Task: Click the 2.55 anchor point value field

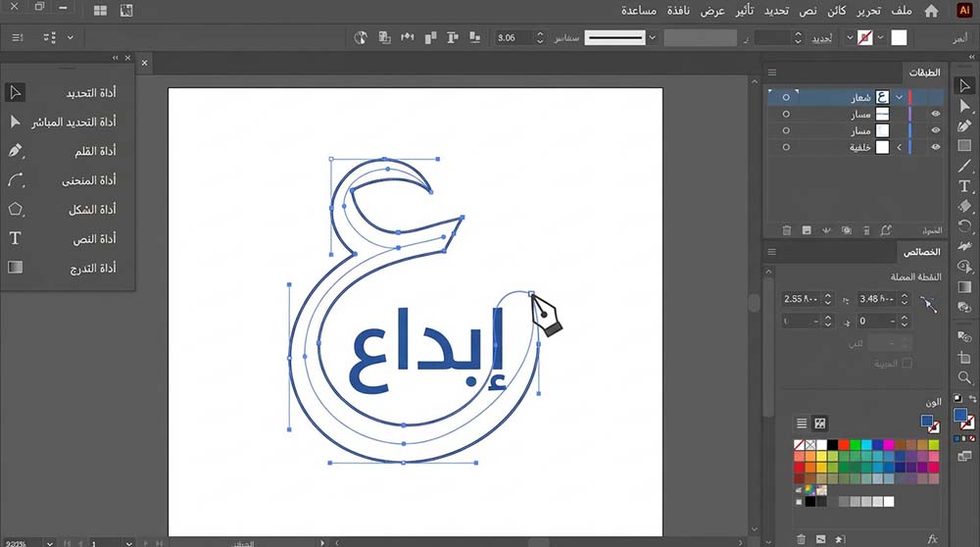Action: [801, 299]
